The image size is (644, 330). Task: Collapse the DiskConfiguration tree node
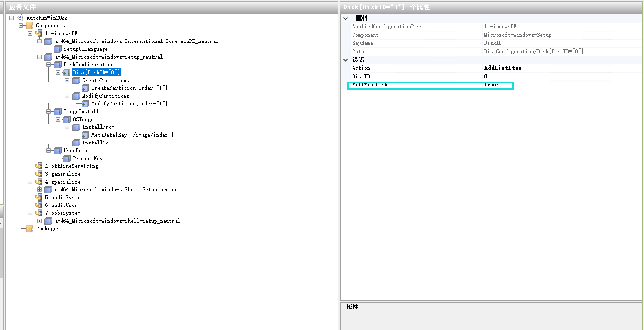(49, 64)
